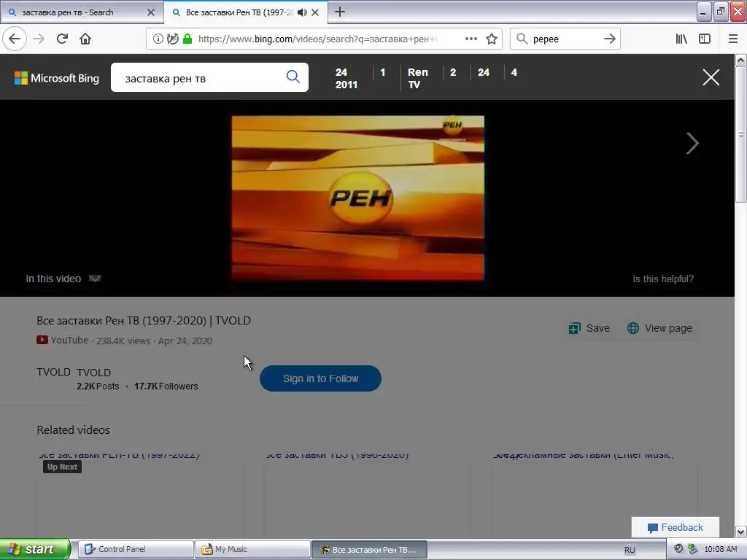Click the YouTube source link
This screenshot has width=747, height=560.
tap(63, 341)
